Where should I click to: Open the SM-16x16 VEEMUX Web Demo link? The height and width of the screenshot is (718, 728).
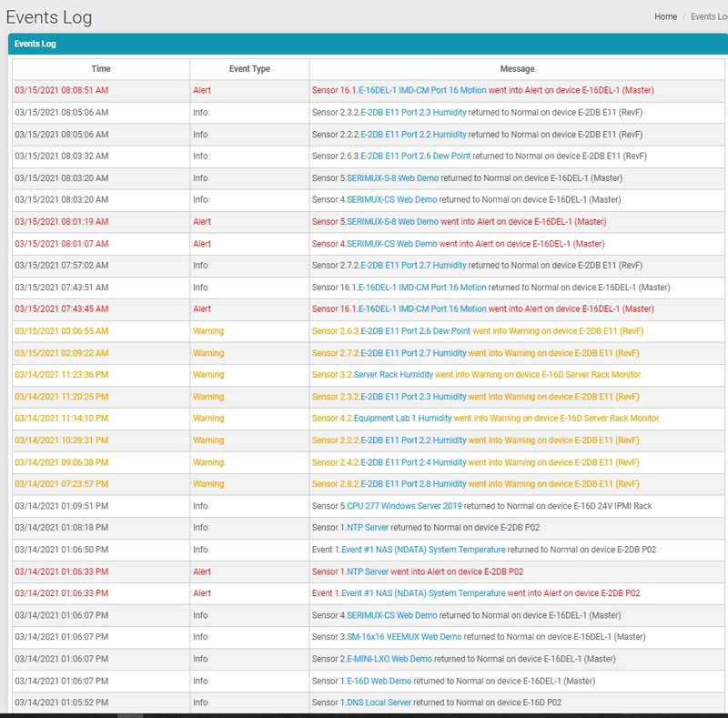click(401, 636)
